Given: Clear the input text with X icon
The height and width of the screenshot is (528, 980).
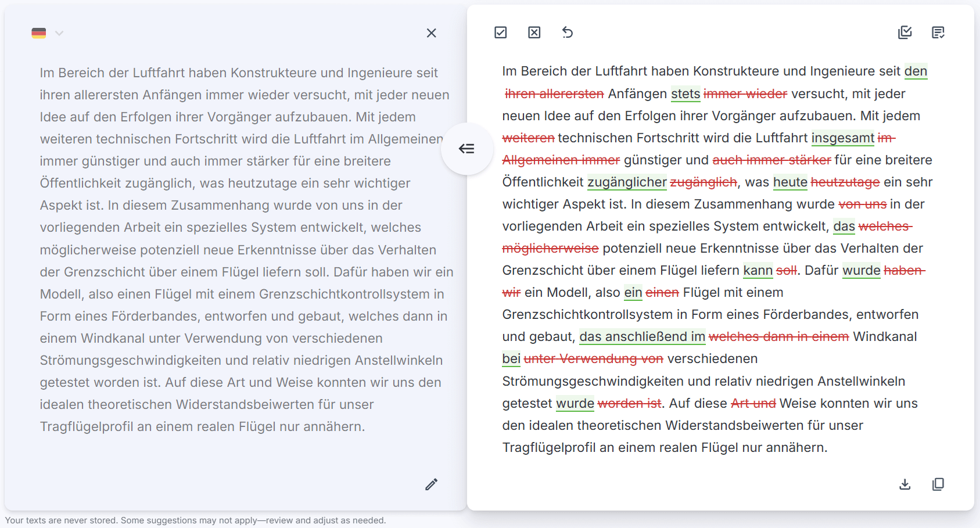Looking at the screenshot, I should (431, 33).
